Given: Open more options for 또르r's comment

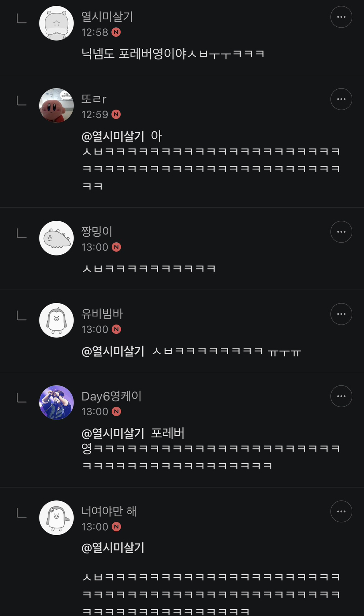Looking at the screenshot, I should click(341, 99).
